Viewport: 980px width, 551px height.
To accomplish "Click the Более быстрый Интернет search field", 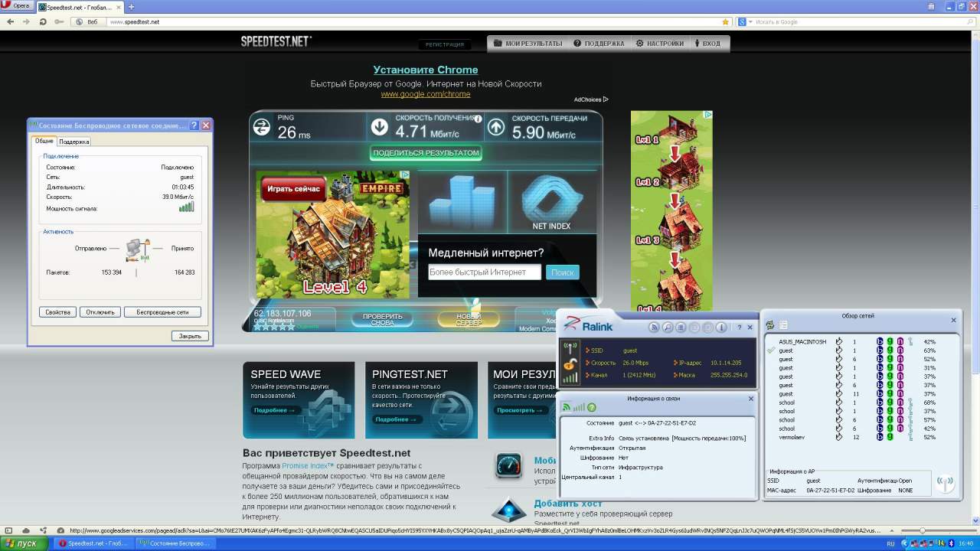I will point(485,272).
